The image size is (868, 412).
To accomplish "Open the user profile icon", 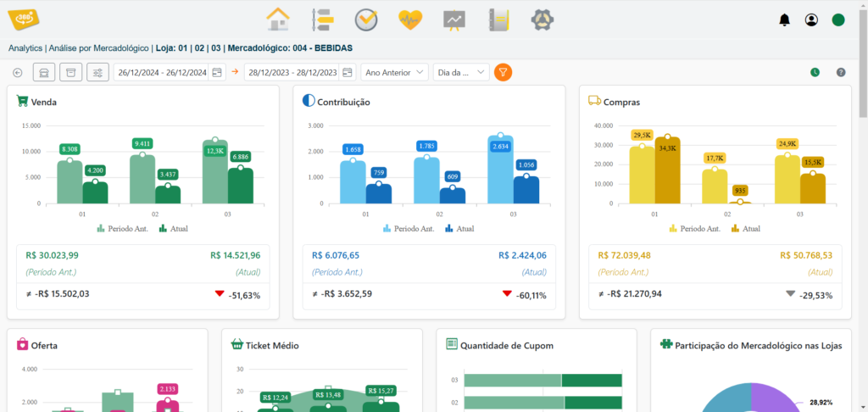I will pyautogui.click(x=811, y=20).
